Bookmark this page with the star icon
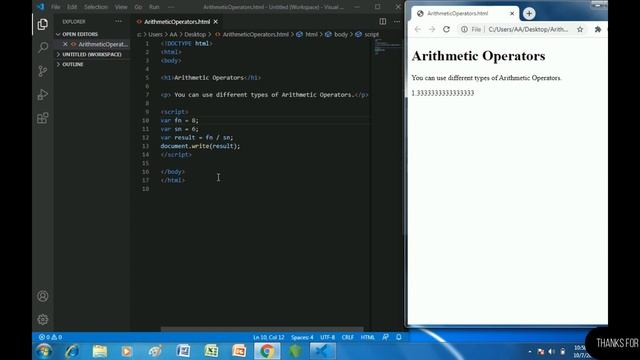The height and width of the screenshot is (360, 640). [x=580, y=29]
